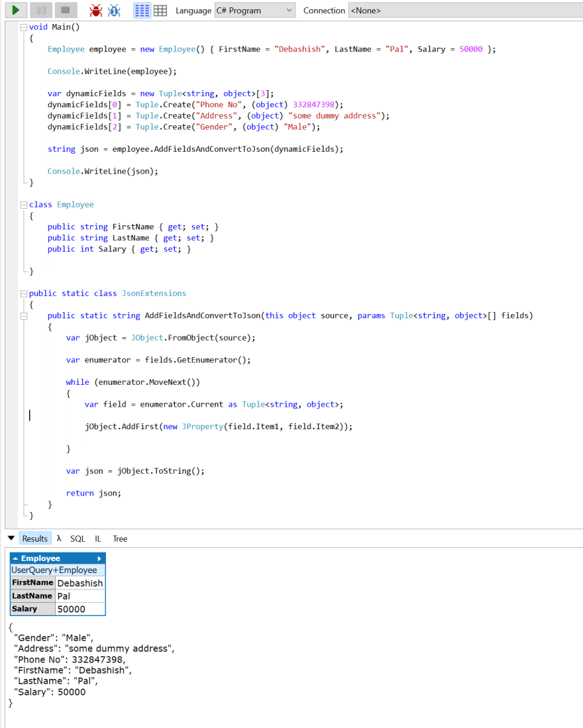
Task: Run the query with the green Execute button
Action: (x=16, y=10)
